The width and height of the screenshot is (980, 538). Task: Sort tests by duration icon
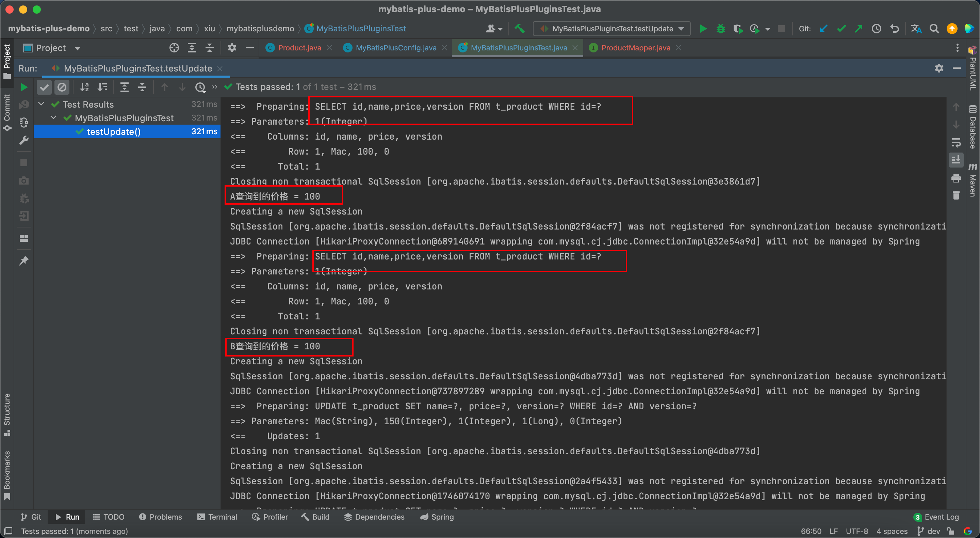[x=102, y=87]
